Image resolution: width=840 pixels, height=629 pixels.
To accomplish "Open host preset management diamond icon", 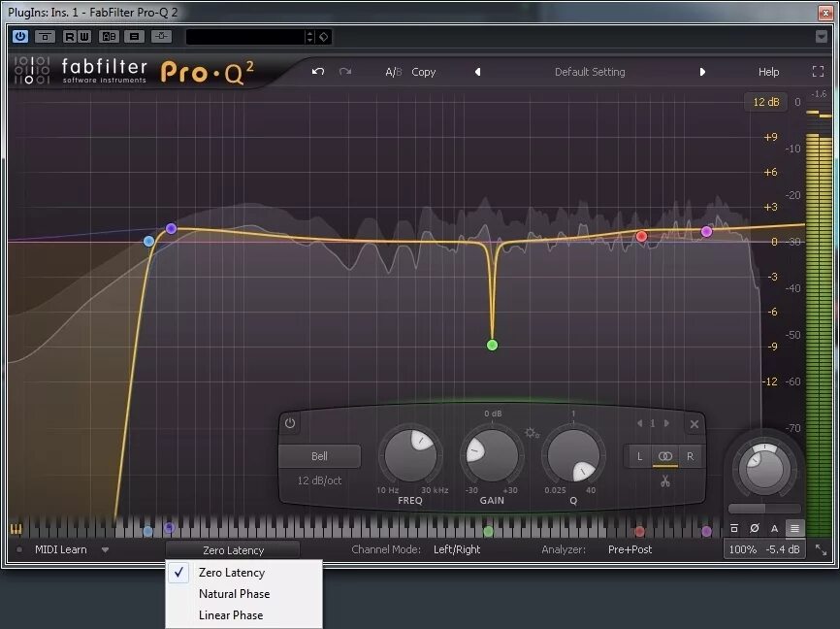I will click(x=324, y=37).
